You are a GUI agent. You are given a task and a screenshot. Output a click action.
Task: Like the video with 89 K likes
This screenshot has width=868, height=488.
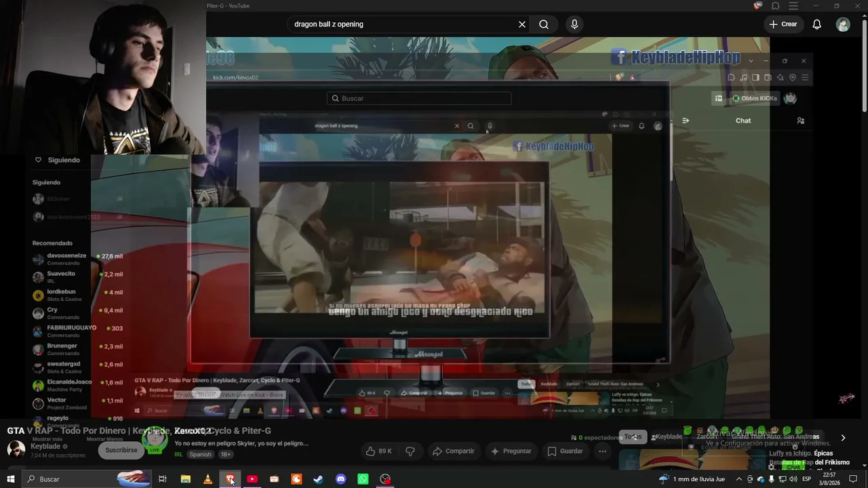coord(379,451)
